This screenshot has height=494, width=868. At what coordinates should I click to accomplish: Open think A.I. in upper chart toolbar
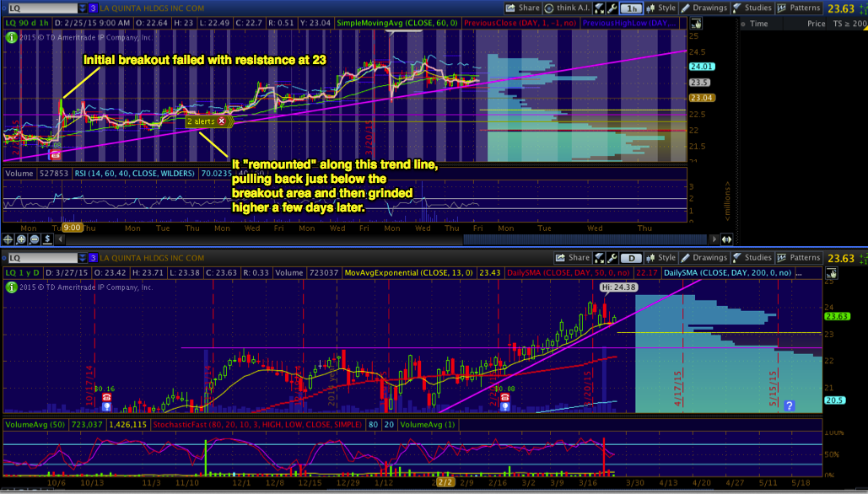pos(567,8)
